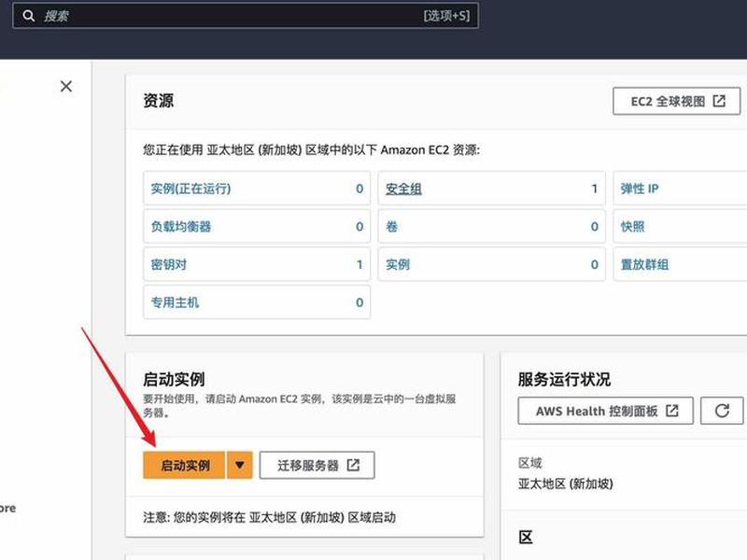
Task: Click the 服务运行状况 heading
Action: tap(564, 380)
